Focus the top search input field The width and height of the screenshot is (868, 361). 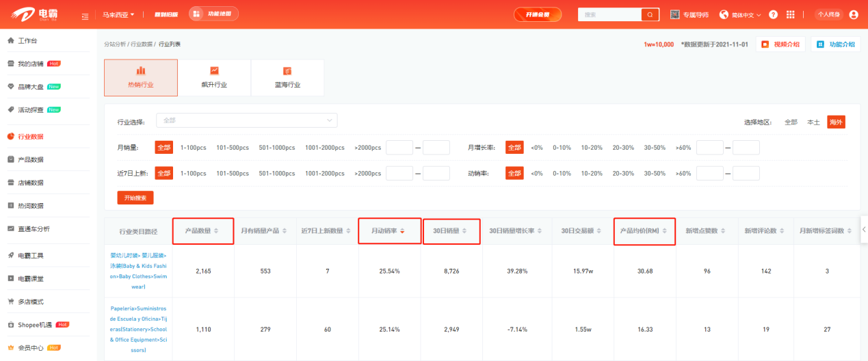[608, 14]
